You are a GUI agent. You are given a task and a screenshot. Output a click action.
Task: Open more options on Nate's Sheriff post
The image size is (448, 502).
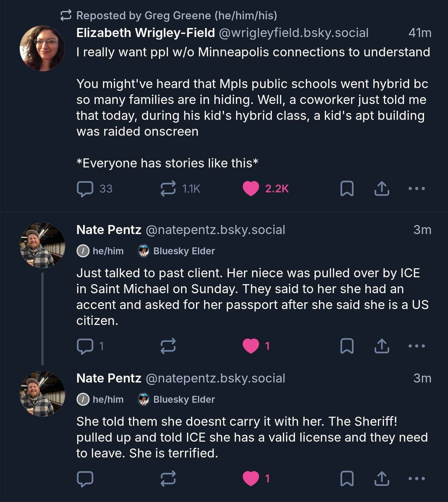(416, 479)
